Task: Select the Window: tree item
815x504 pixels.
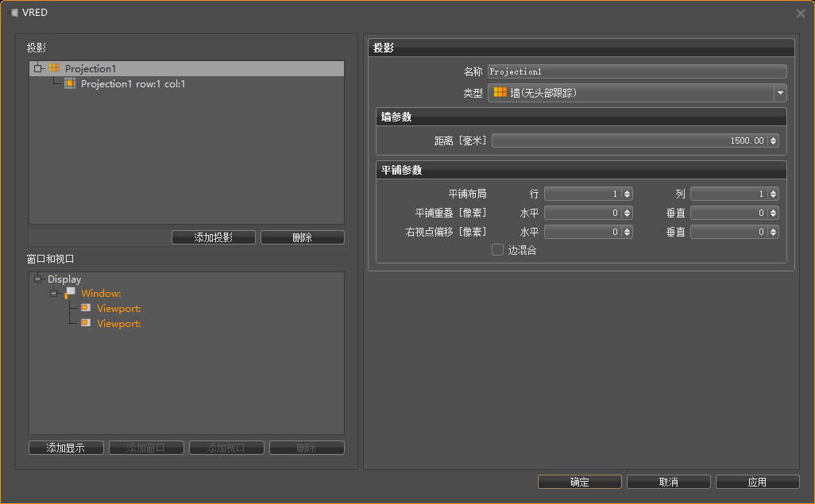Action: coord(101,294)
